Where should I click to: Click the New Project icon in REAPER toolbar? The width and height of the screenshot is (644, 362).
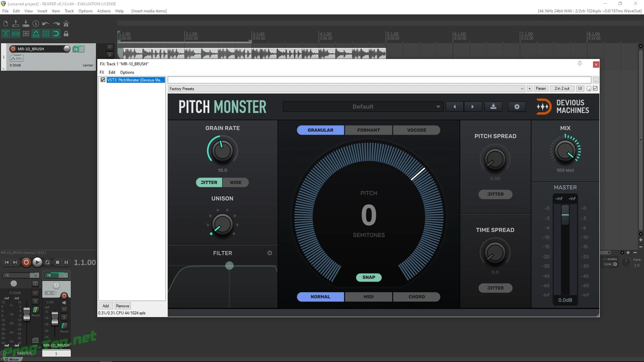[x=6, y=24]
